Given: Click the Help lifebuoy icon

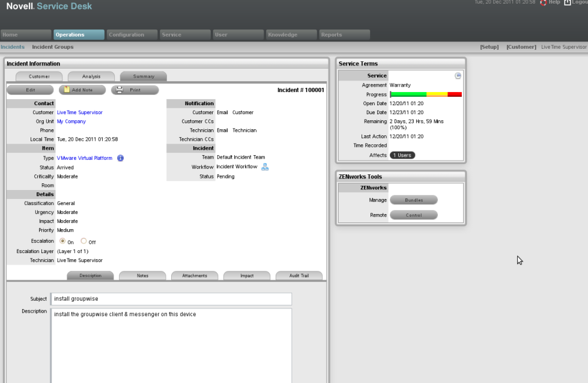Looking at the screenshot, I should (543, 3).
